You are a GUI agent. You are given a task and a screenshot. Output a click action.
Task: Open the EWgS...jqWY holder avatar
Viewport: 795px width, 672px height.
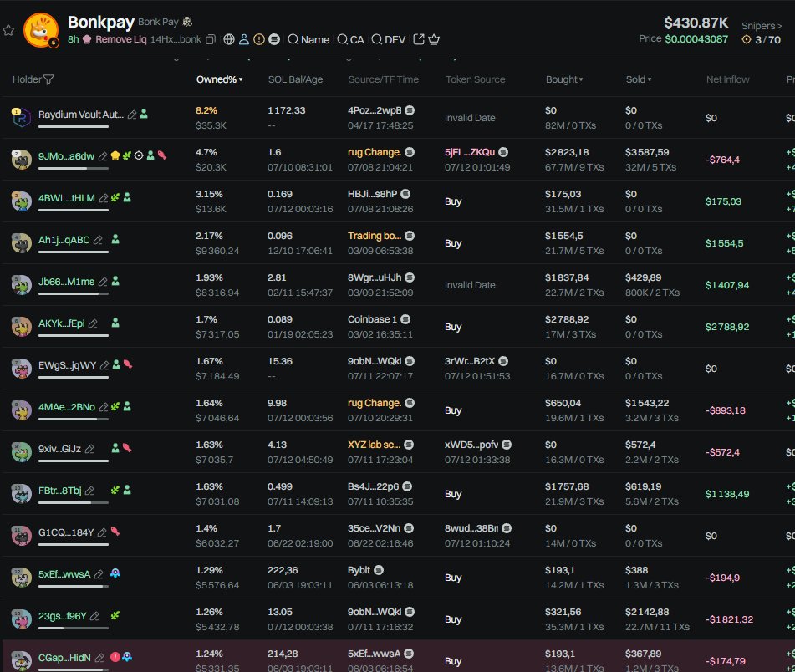click(21, 369)
